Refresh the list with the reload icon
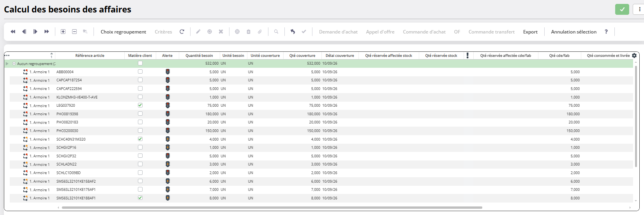The height and width of the screenshot is (215, 644). tap(182, 32)
